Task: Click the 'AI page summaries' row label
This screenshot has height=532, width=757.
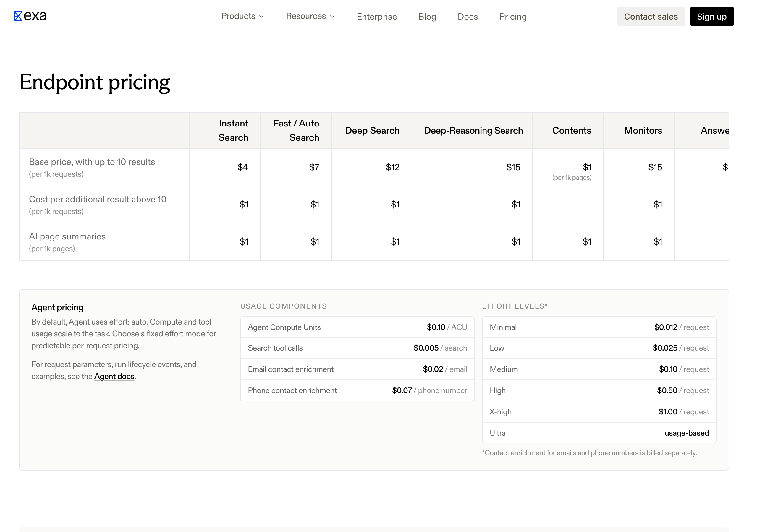Action: coord(67,236)
